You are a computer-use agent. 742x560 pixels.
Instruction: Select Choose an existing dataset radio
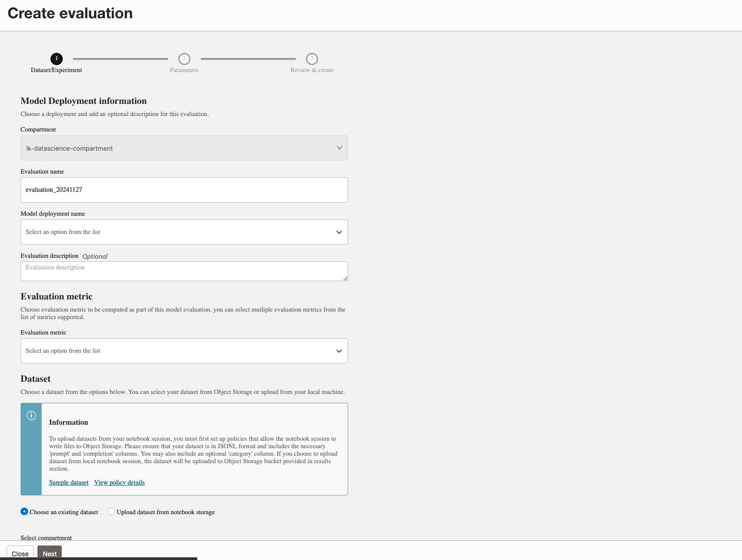(x=24, y=511)
